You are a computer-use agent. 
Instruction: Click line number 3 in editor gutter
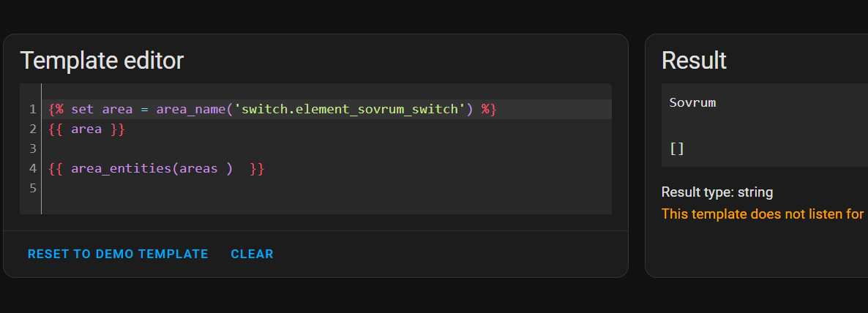click(33, 148)
